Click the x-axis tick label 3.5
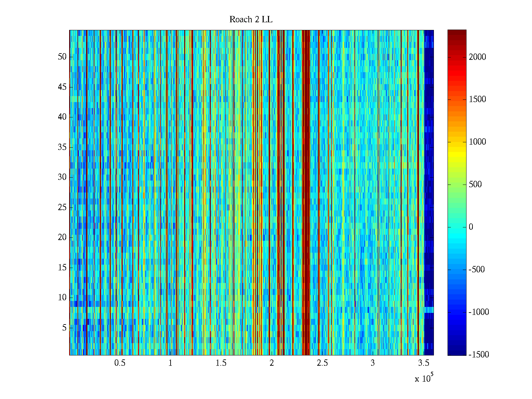Viewport: 532px width, 399px height. [423, 363]
